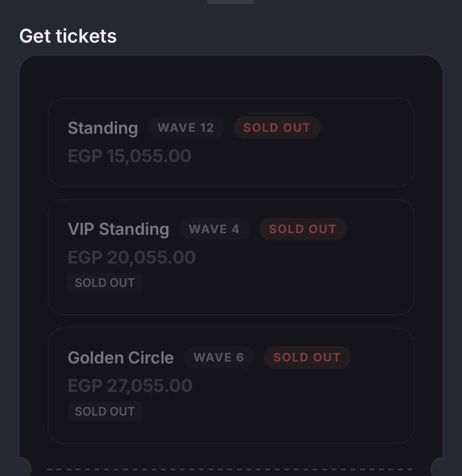Screen dimensions: 462x476
Task: Select the Golden Circle ticket card
Action: (231, 386)
